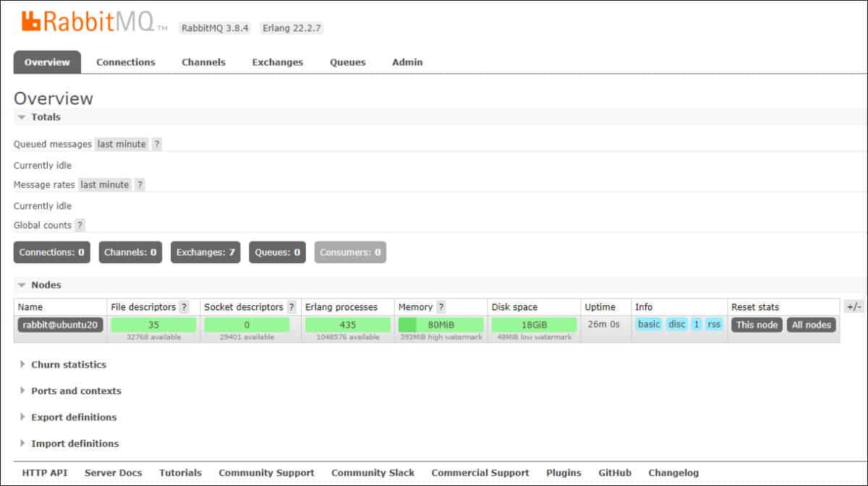Expand the Export definitions section
This screenshot has width=868, height=486.
tap(74, 417)
